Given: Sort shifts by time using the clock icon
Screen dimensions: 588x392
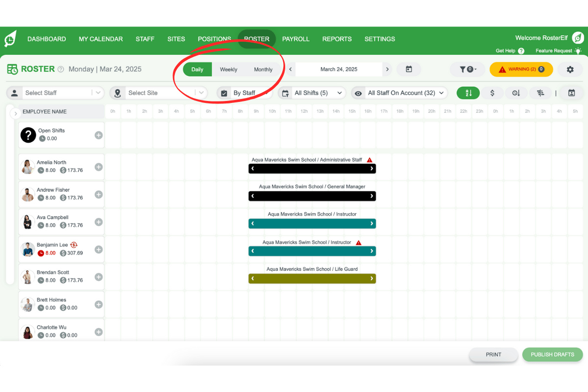Looking at the screenshot, I should click(x=516, y=93).
